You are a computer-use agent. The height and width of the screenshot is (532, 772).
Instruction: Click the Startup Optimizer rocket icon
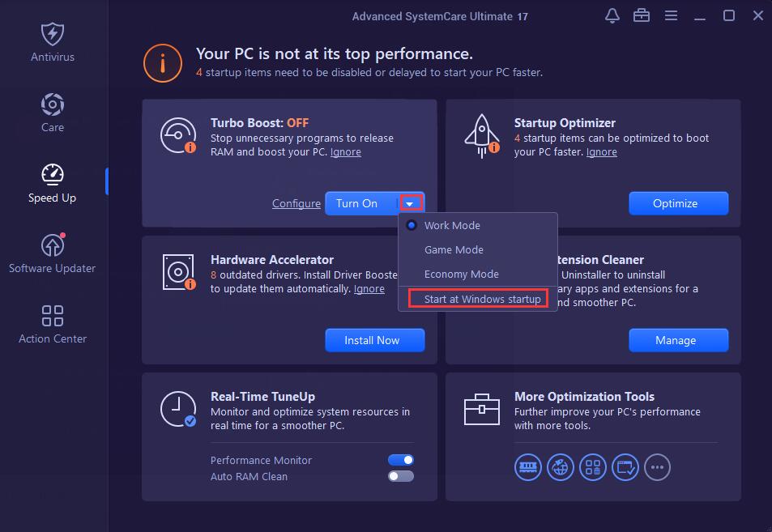pyautogui.click(x=481, y=136)
